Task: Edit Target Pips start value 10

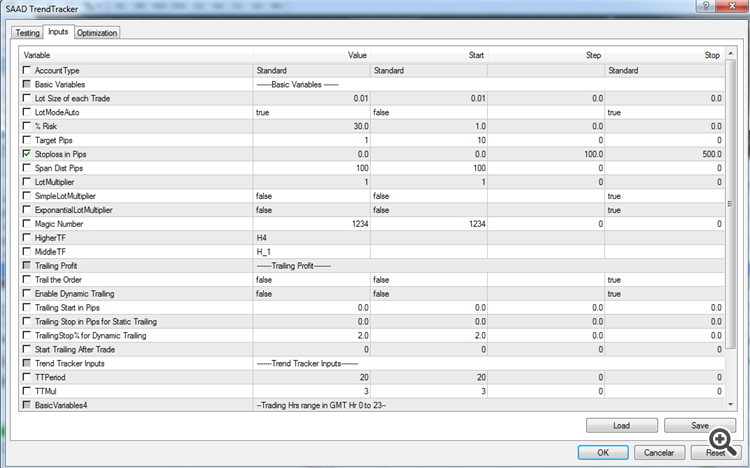Action: pos(429,140)
